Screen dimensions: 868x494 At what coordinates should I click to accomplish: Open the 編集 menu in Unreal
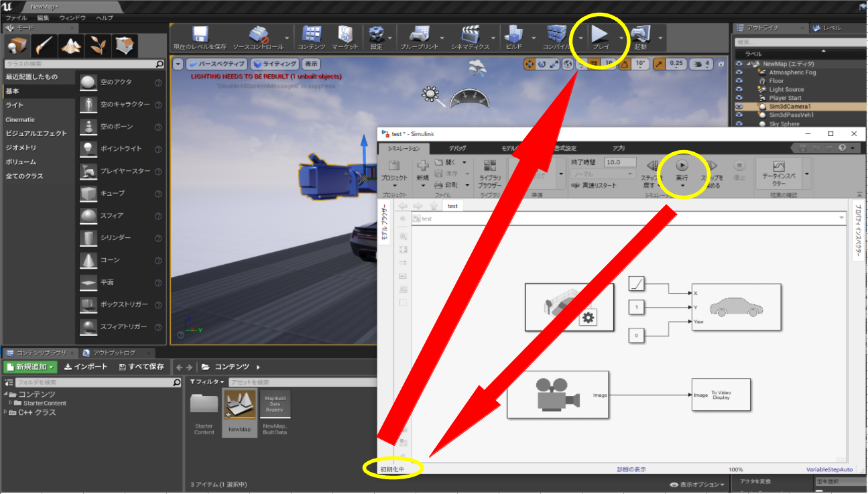[x=43, y=17]
